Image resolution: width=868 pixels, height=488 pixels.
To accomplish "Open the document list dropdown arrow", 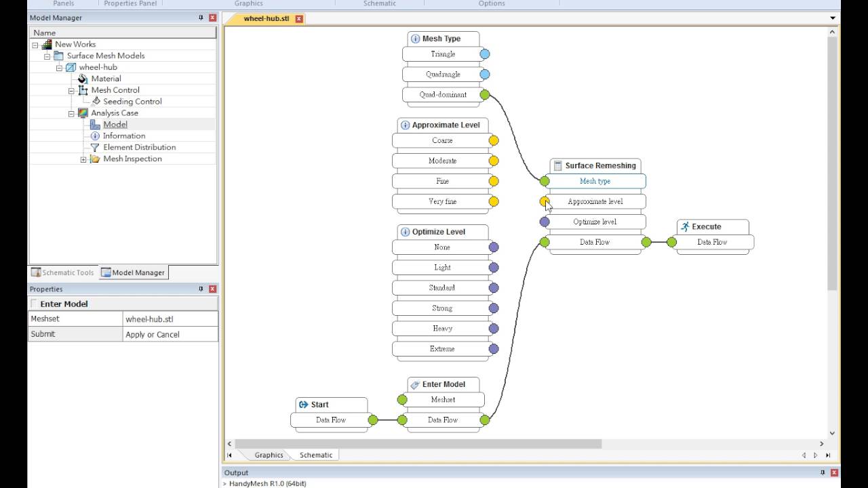I will pyautogui.click(x=833, y=18).
